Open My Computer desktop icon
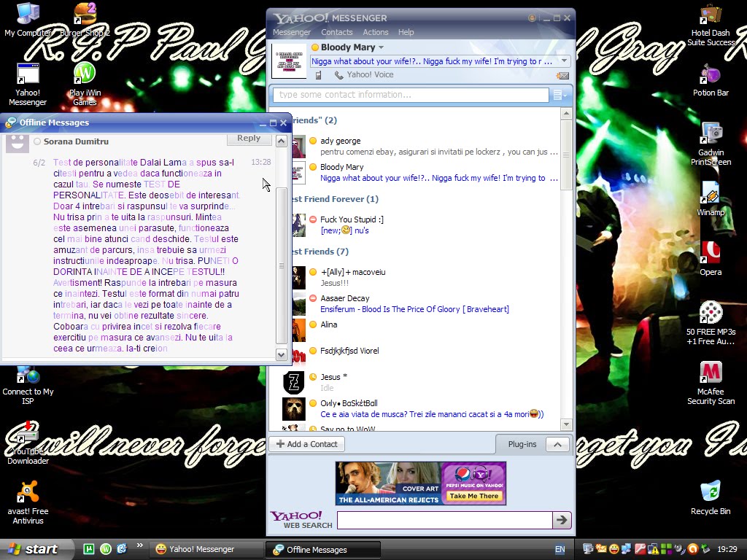The image size is (747, 560). point(28,19)
